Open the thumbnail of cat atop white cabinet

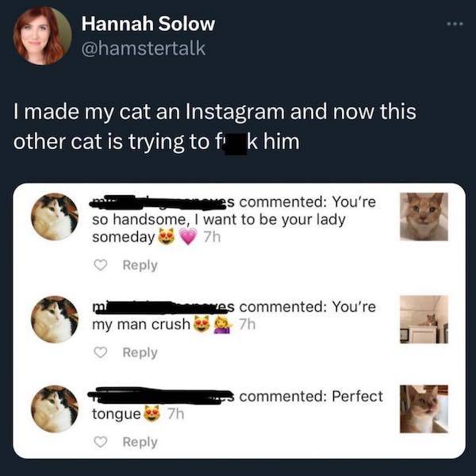pos(424,319)
